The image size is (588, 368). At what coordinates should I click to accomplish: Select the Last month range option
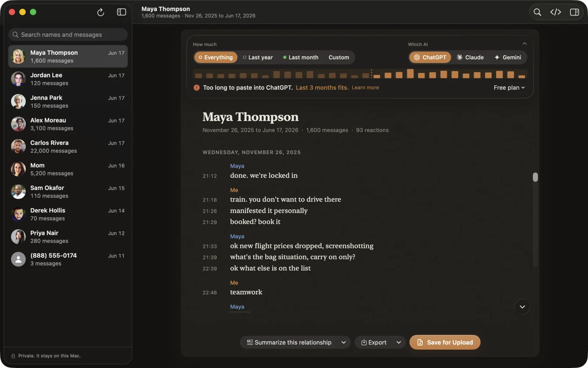[301, 57]
